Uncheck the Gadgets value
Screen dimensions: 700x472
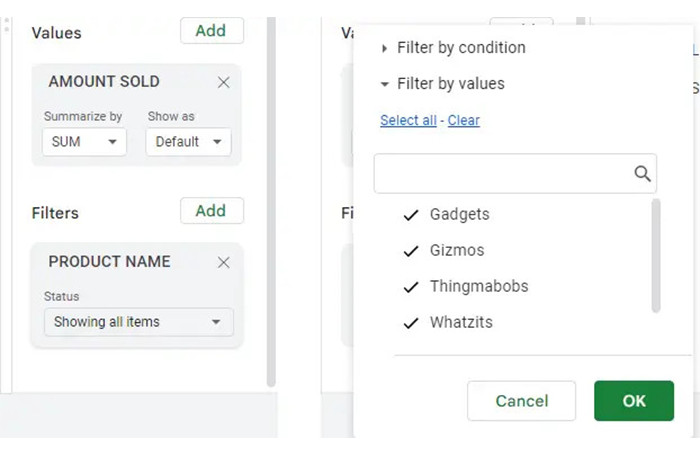[410, 215]
